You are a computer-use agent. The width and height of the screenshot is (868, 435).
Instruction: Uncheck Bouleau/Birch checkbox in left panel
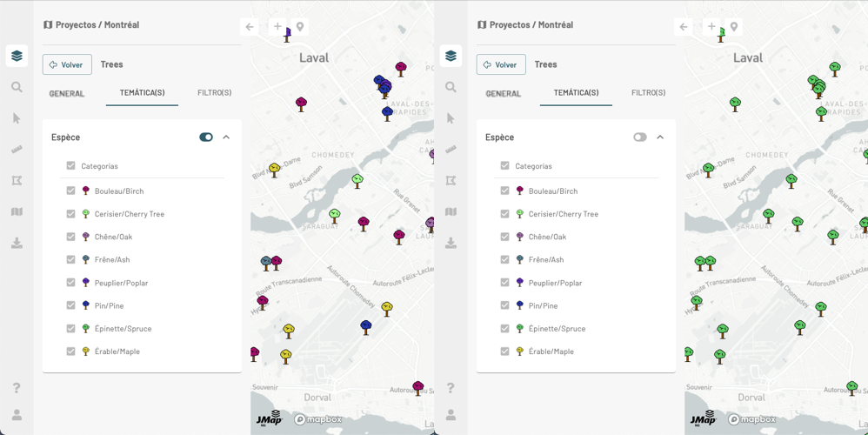click(x=71, y=191)
